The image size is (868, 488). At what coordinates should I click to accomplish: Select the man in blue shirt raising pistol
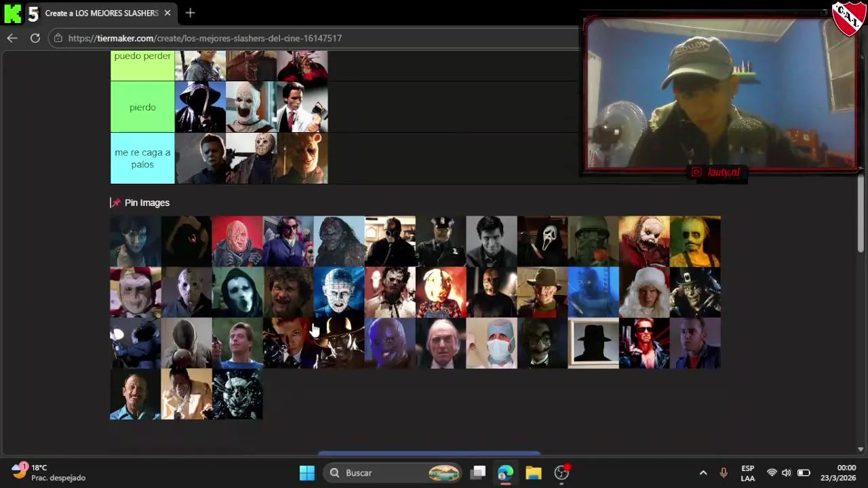(237, 343)
